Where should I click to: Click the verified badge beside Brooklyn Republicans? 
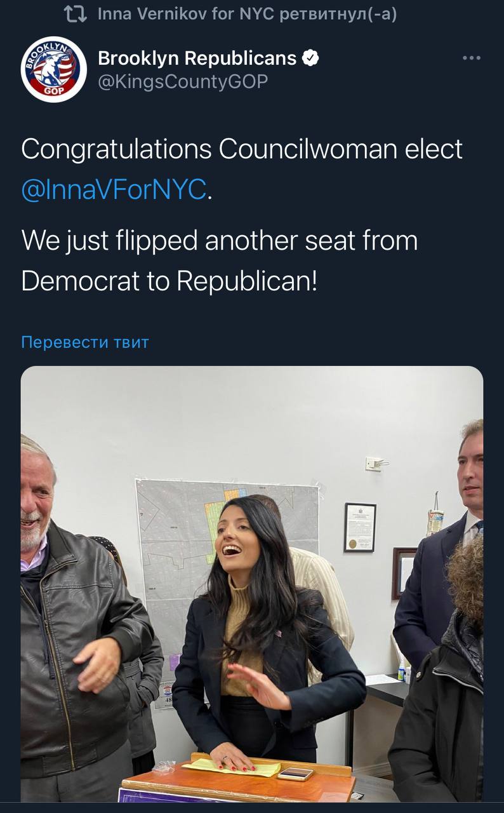pos(310,58)
